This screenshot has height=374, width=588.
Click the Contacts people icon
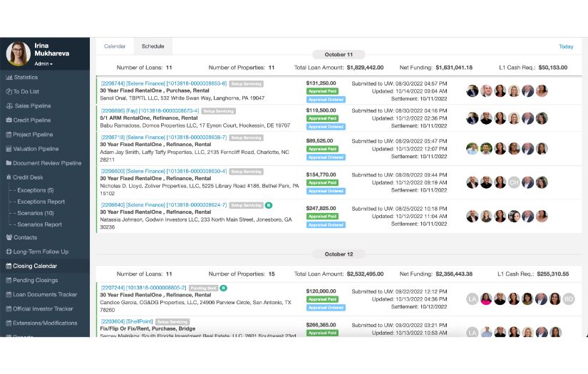[x=9, y=237]
